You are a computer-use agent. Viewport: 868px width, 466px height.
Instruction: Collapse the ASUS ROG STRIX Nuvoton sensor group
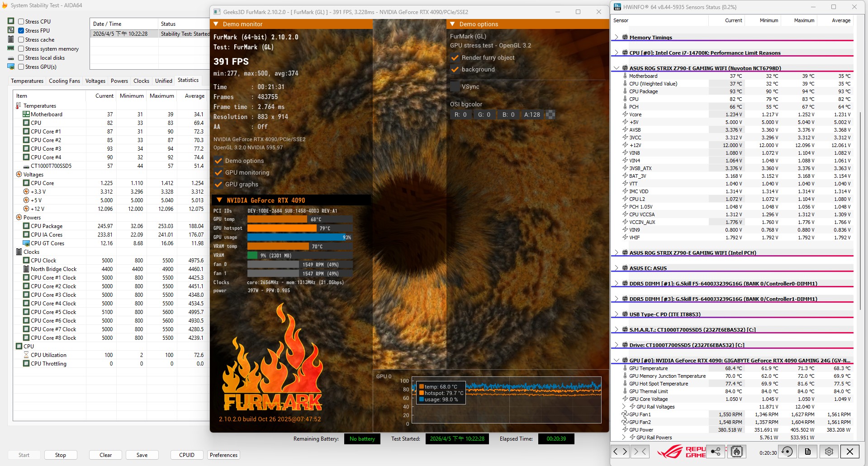click(616, 68)
